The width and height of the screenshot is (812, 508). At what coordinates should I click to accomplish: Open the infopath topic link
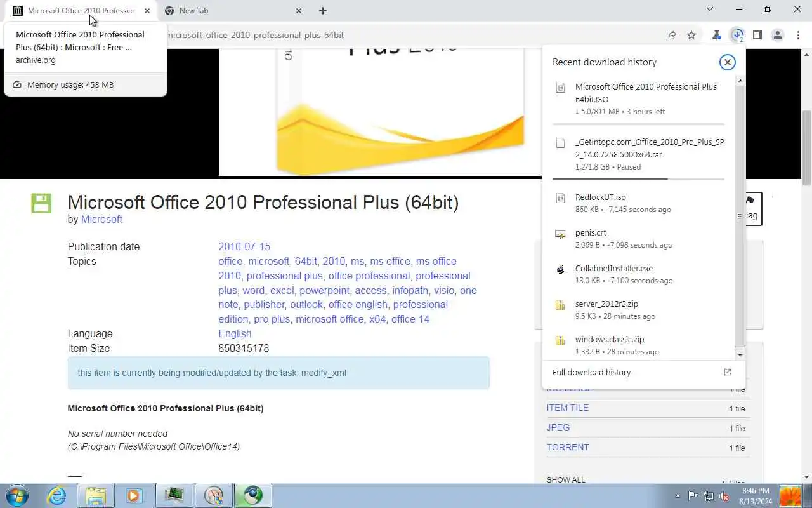click(x=410, y=290)
